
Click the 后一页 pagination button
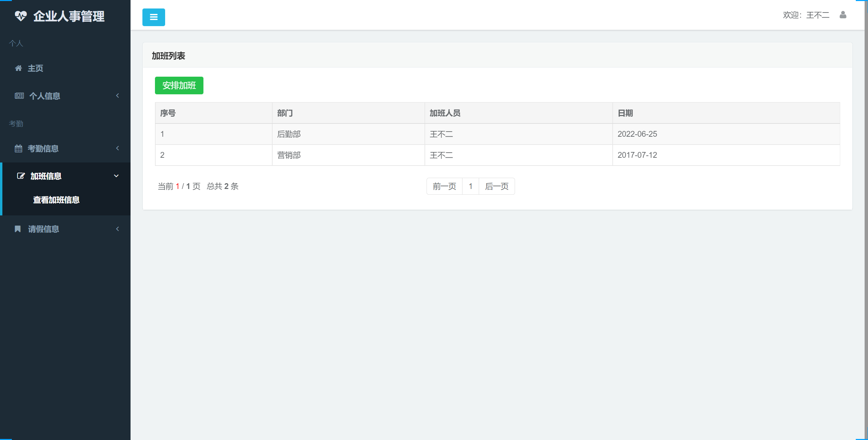(496, 186)
